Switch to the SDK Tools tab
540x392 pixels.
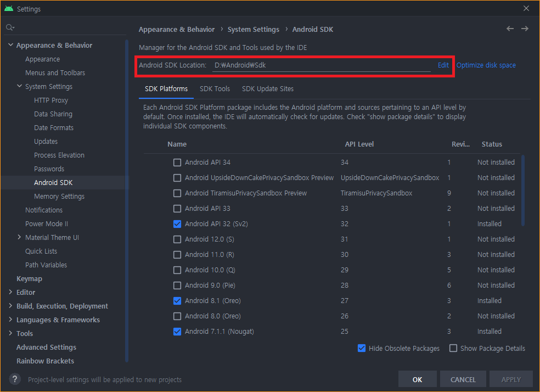pyautogui.click(x=215, y=89)
